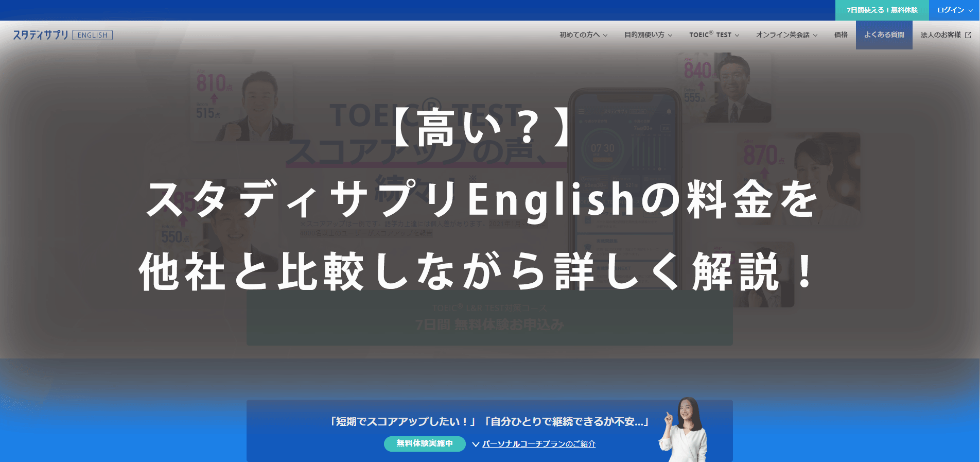
Task: Click the 「短期でスコアアップしたい！」 banner text
Action: (x=402, y=422)
